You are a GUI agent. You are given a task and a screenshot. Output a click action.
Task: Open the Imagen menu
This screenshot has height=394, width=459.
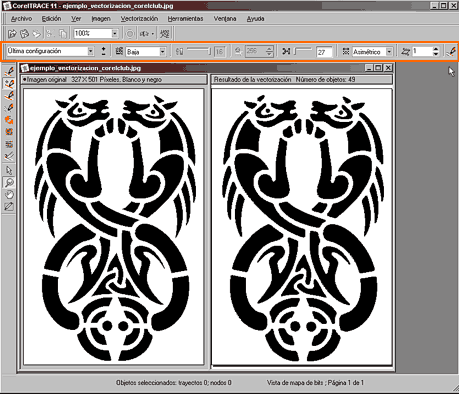[x=101, y=19]
